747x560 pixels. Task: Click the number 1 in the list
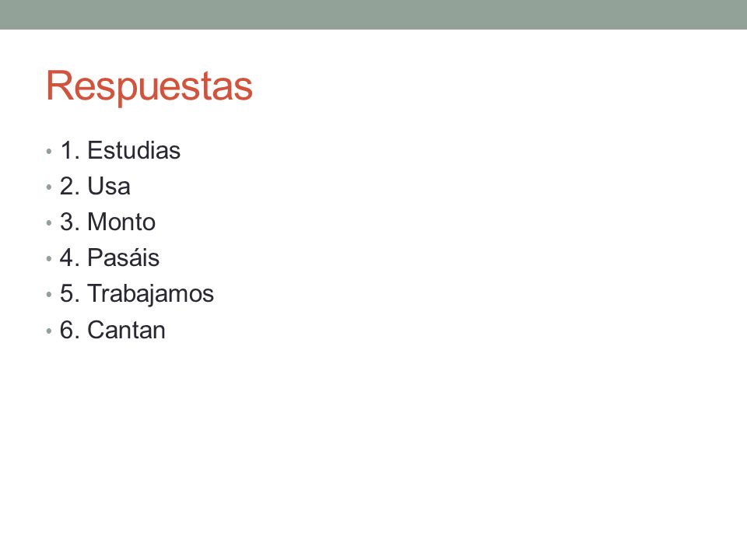click(67, 150)
